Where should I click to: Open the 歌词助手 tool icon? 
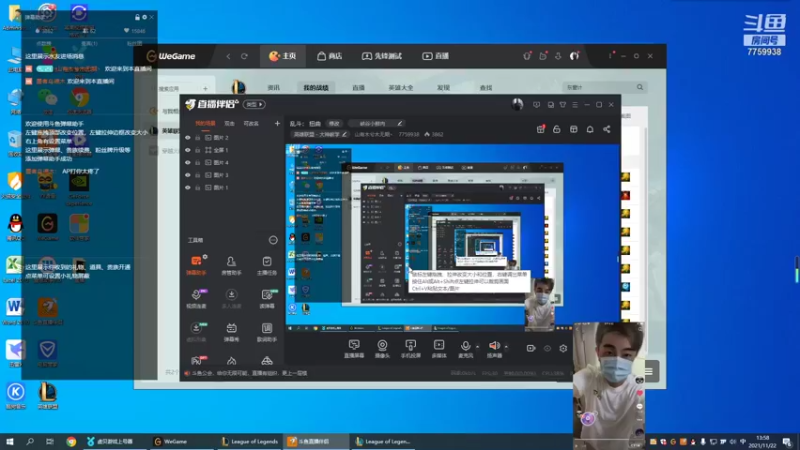(267, 332)
